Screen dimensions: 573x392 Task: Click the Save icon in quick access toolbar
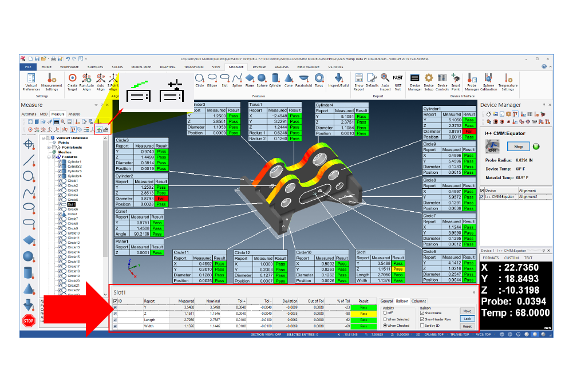(x=37, y=59)
